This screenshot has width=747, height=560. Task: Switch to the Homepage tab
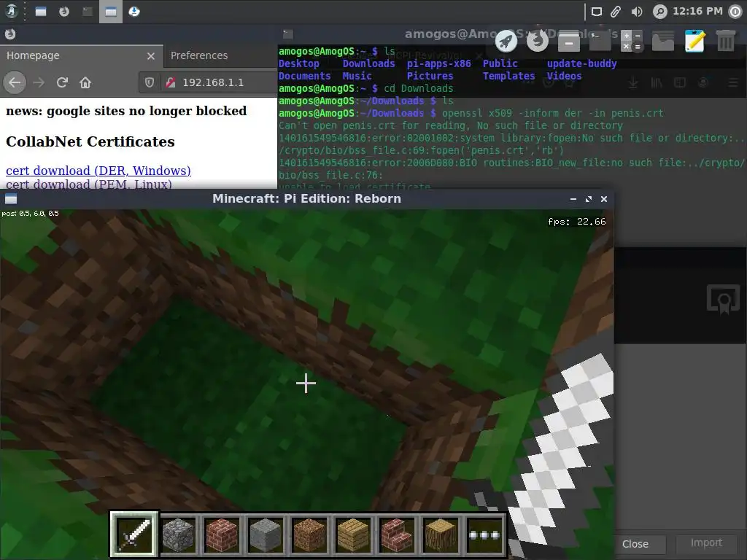pos(82,55)
